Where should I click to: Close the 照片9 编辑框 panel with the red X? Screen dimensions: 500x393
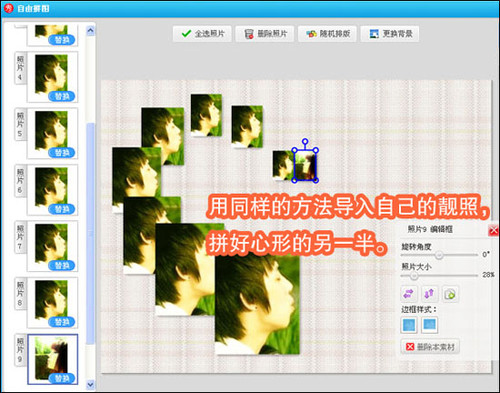click(x=494, y=230)
